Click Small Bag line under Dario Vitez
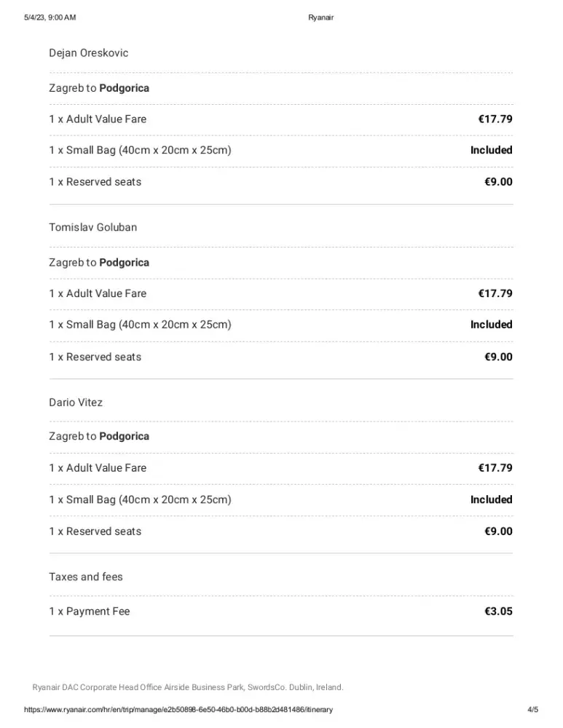 [140, 500]
